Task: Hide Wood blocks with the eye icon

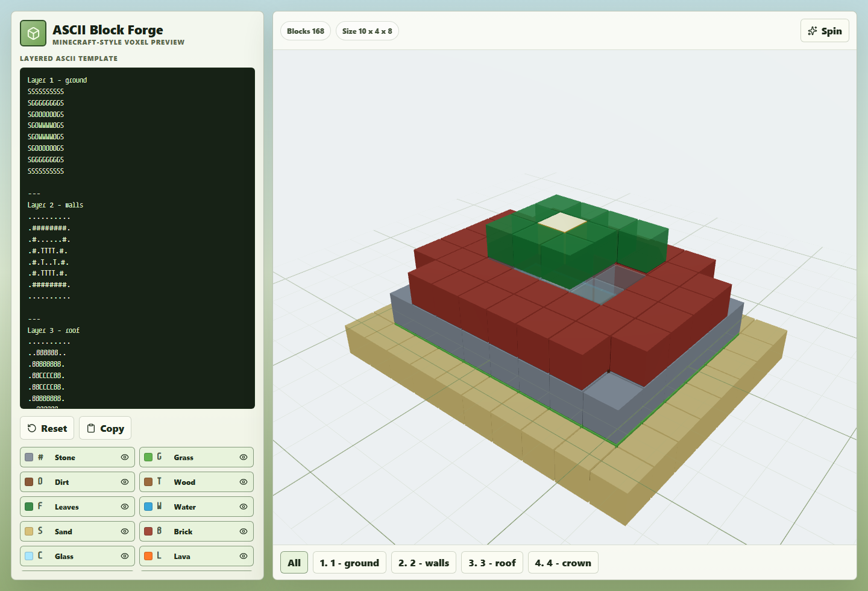Action: pyautogui.click(x=244, y=482)
